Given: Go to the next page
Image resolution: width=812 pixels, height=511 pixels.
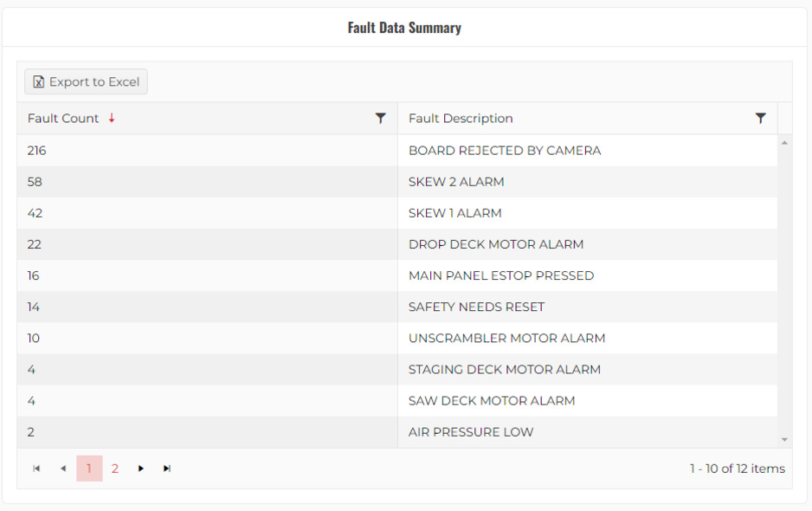Looking at the screenshot, I should pos(141,469).
